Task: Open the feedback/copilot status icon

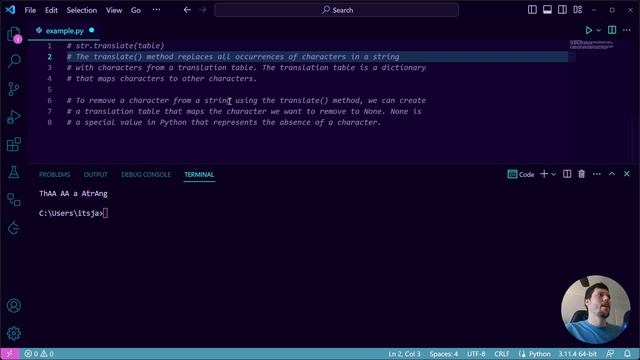Action: click(610, 354)
